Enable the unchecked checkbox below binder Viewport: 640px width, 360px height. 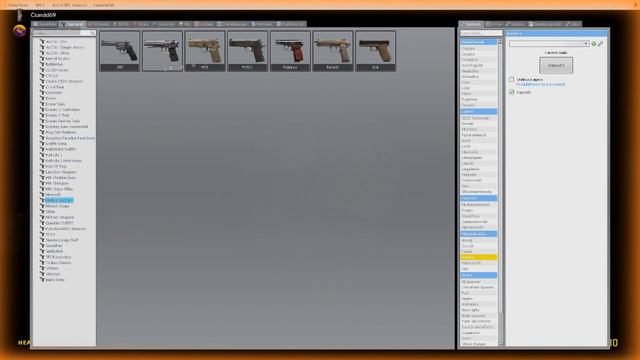[x=511, y=80]
